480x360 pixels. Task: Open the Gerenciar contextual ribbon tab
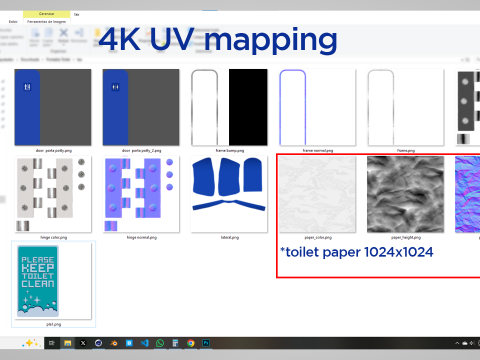click(47, 14)
